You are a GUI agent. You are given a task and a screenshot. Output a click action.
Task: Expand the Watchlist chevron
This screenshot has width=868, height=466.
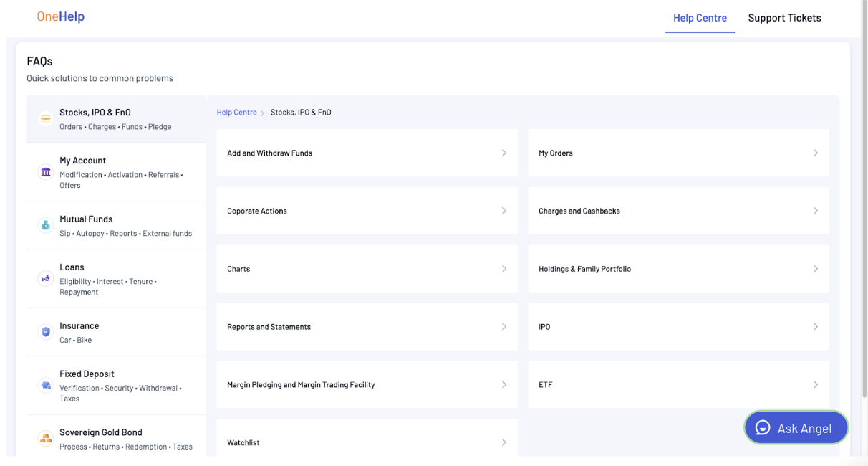pos(503,442)
